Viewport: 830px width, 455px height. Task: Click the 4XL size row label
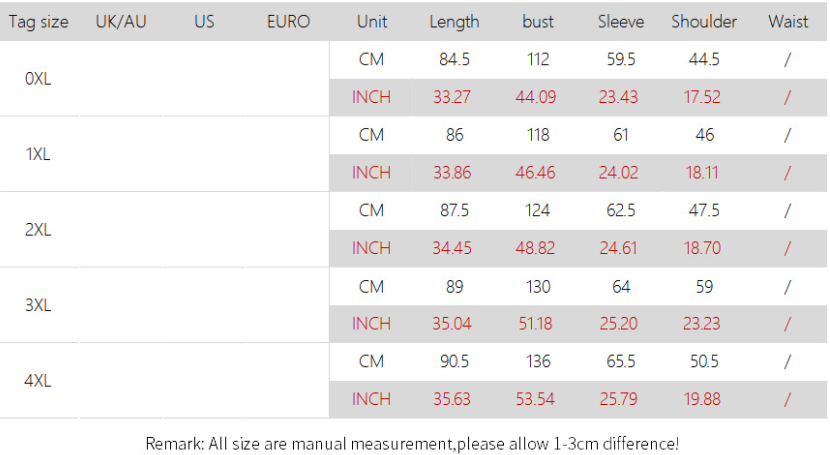[38, 380]
